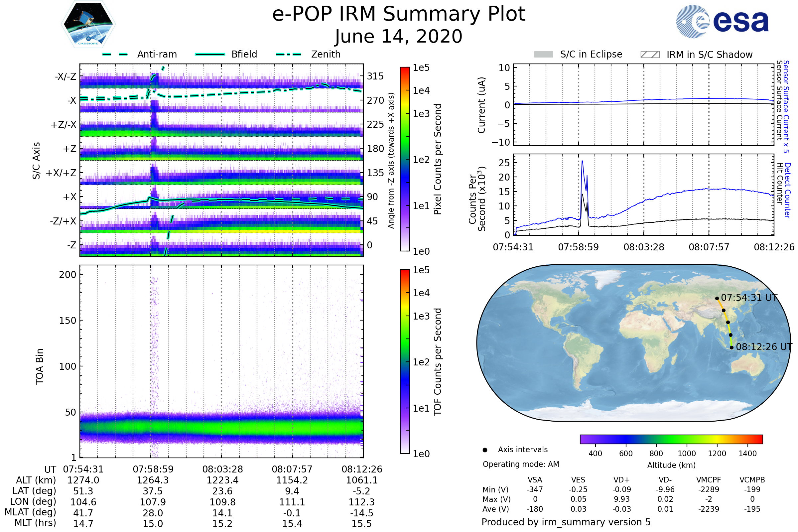Click the +X/+Z axis label
This screenshot has width=798, height=532.
tap(61, 173)
